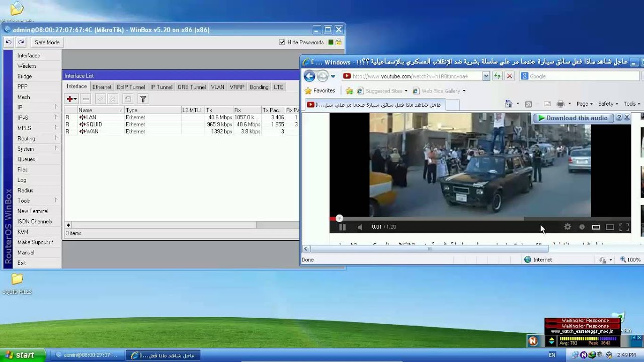Click the green refresh icon in the browser
Screen dimensions: 644x362
tap(497, 76)
